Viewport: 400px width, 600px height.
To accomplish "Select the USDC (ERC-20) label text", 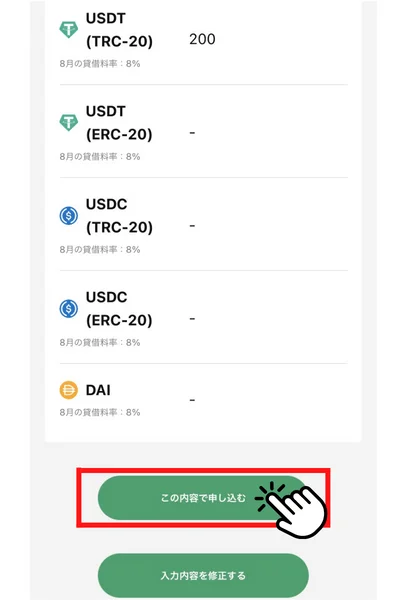I will 119,308.
